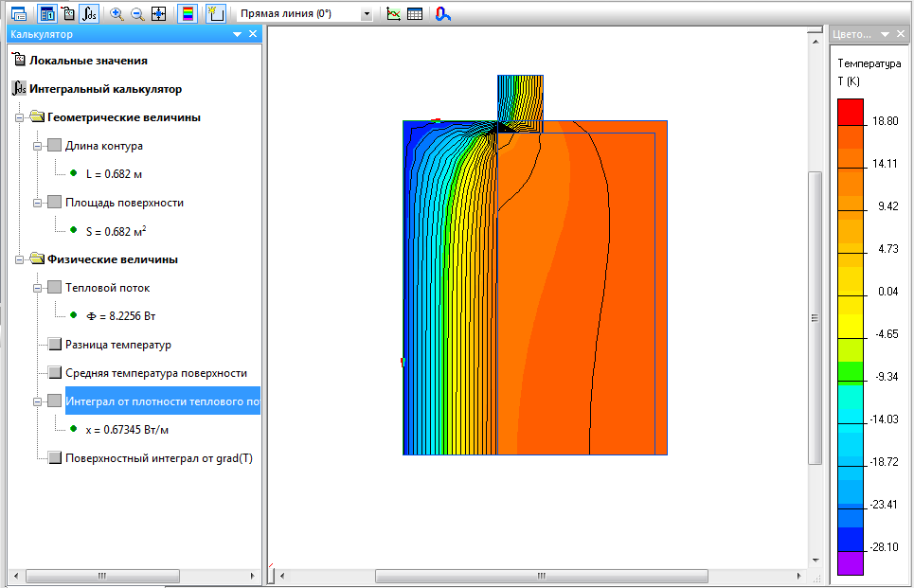Open the table view toolbar icon
The height and width of the screenshot is (588, 914).
[415, 14]
